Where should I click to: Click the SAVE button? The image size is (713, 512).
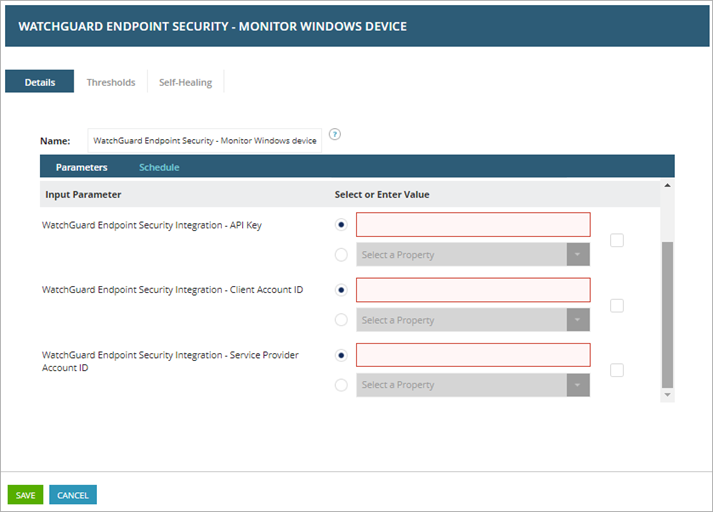(25, 495)
